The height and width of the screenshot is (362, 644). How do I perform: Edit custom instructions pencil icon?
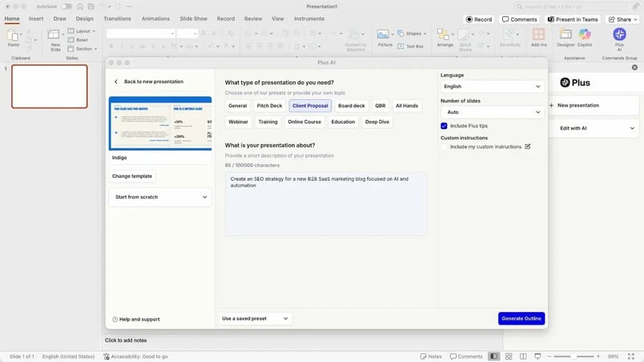tap(527, 147)
